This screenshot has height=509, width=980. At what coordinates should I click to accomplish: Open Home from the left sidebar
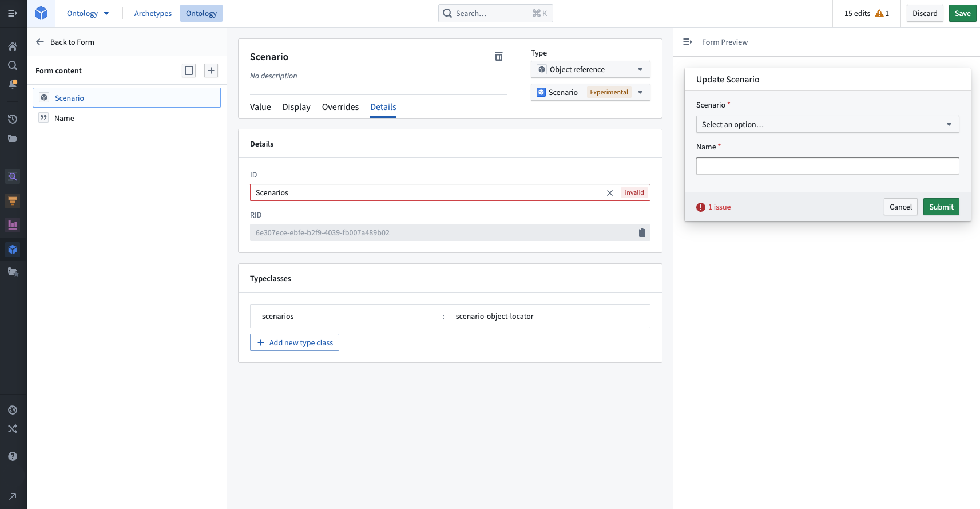coord(13,46)
